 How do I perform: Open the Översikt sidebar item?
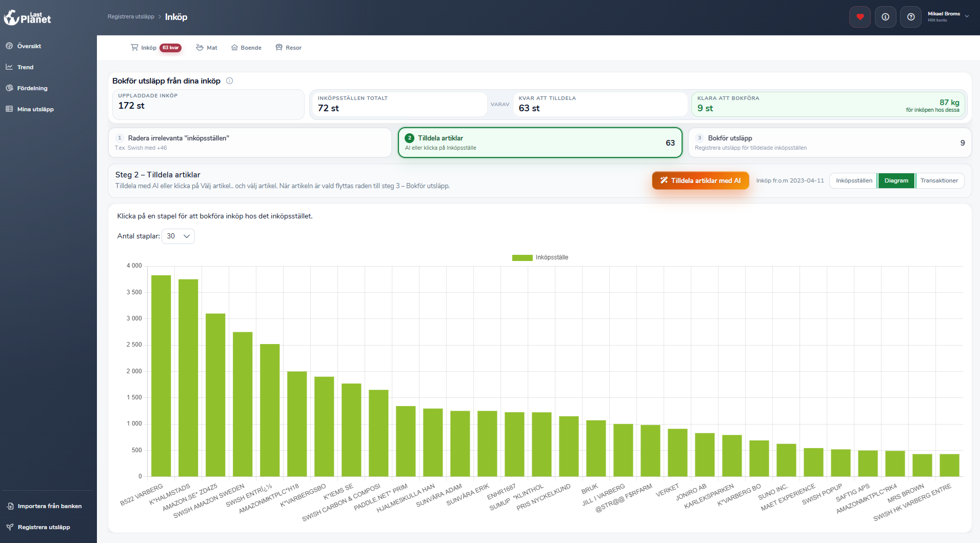(24, 46)
